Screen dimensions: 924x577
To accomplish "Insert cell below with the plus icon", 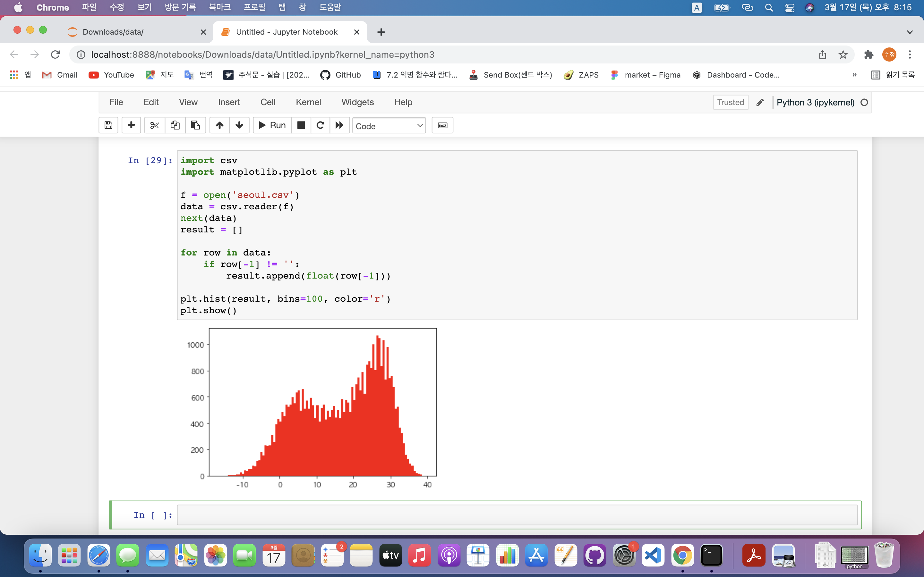I will [x=131, y=125].
